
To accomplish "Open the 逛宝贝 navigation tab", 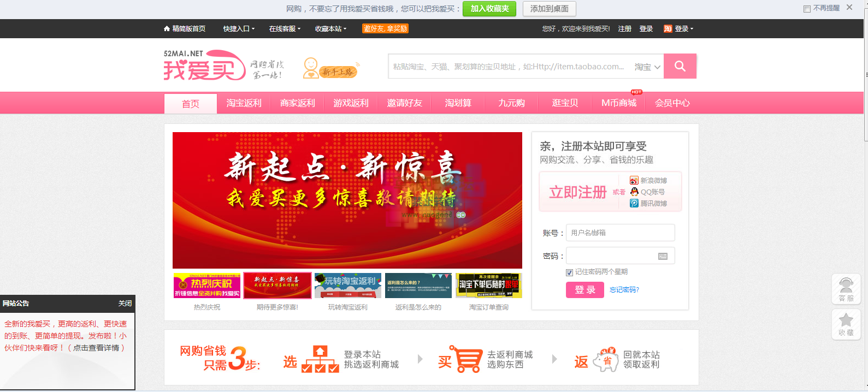I will pos(565,103).
